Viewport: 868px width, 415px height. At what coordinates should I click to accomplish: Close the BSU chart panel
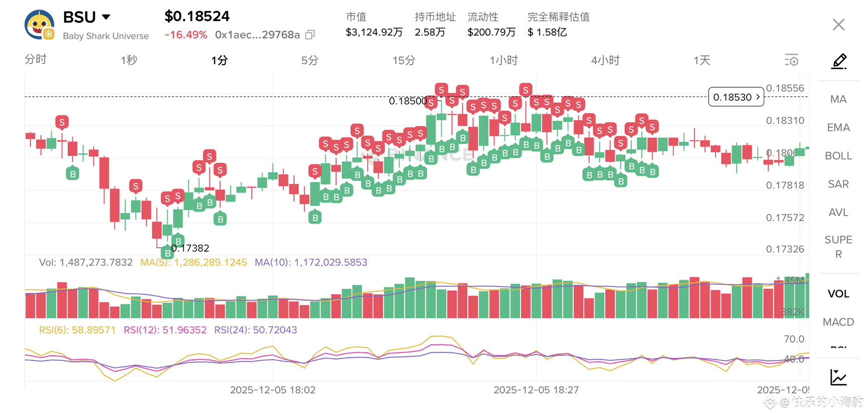click(838, 25)
